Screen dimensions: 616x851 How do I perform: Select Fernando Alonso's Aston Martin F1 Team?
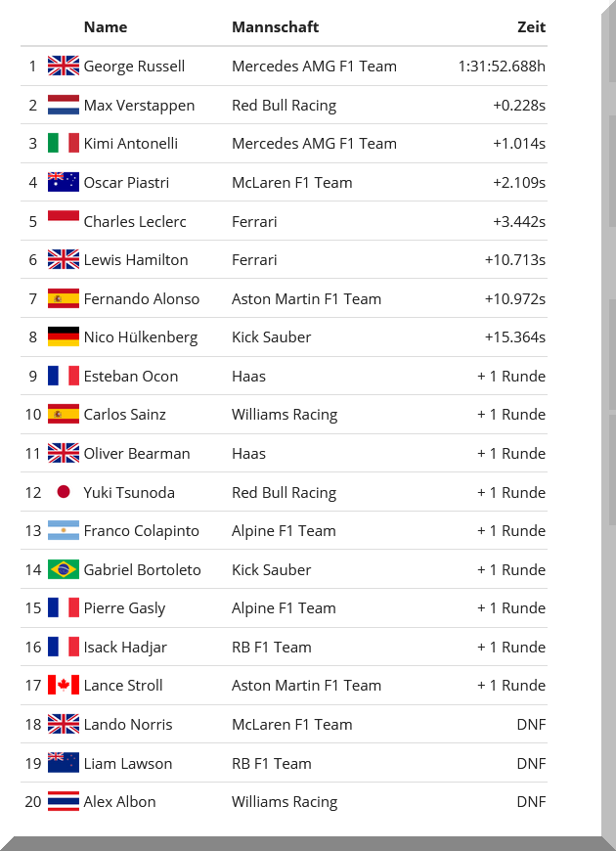click(306, 299)
